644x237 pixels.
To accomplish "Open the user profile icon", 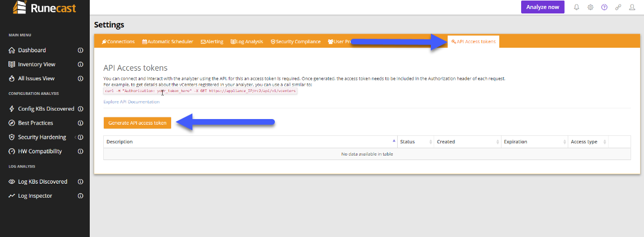I will [632, 7].
